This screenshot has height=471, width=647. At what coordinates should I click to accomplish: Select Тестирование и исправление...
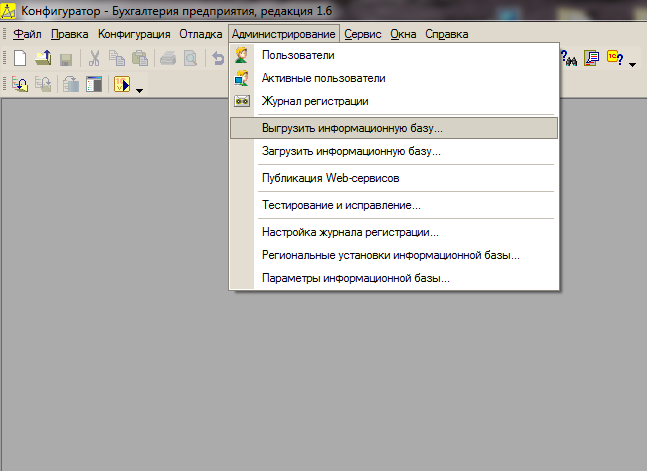[x=394, y=205]
